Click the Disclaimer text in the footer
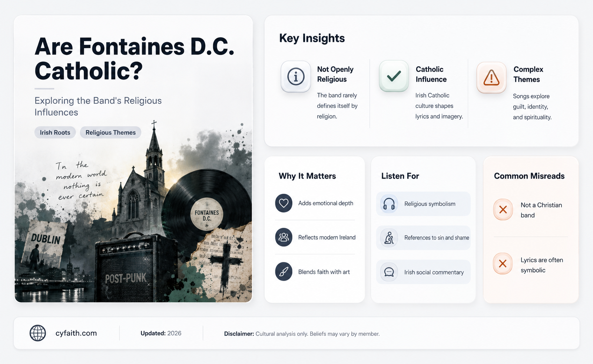The height and width of the screenshot is (364, 593). 302,334
